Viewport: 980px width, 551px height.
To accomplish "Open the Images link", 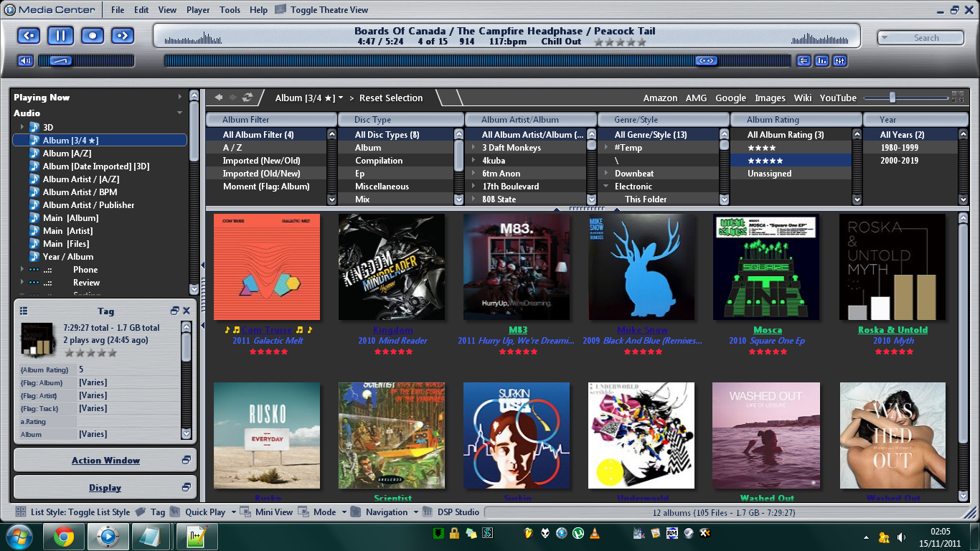I will (770, 98).
